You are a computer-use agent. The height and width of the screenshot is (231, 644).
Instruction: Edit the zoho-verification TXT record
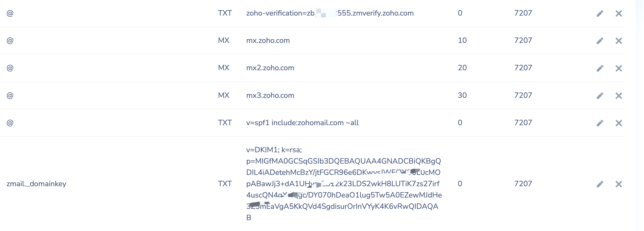[600, 13]
